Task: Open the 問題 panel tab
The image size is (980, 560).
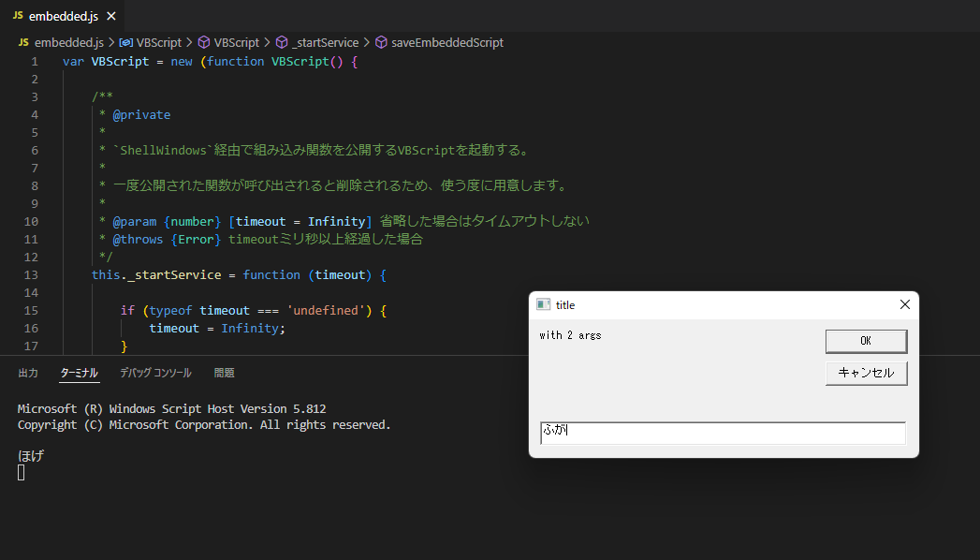Action: tap(224, 372)
